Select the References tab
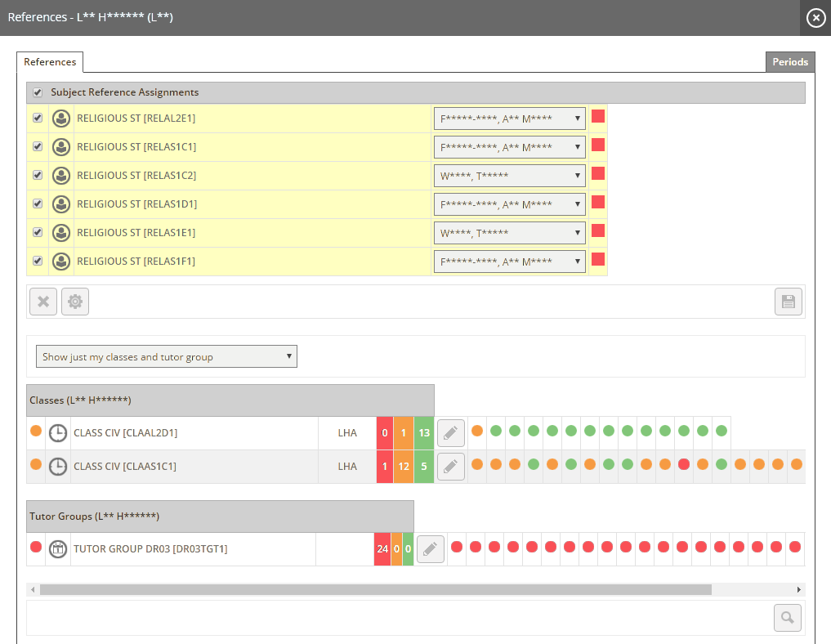831x644 pixels. 50,62
